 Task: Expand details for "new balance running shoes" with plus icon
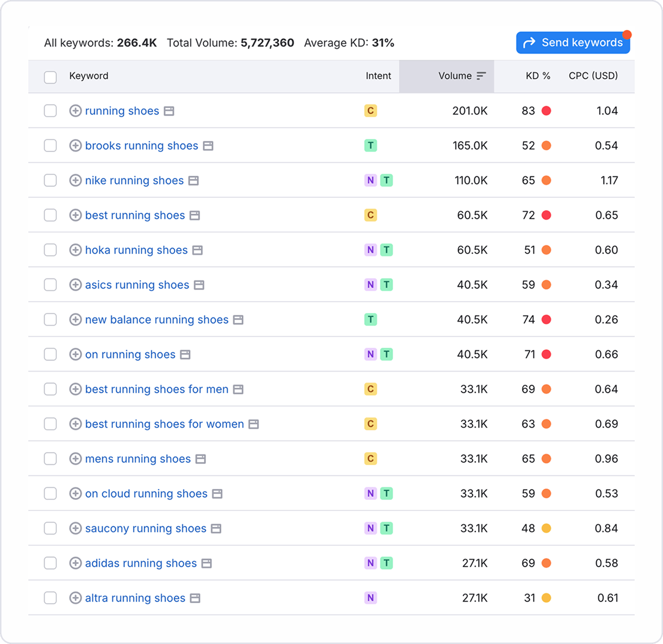(75, 319)
